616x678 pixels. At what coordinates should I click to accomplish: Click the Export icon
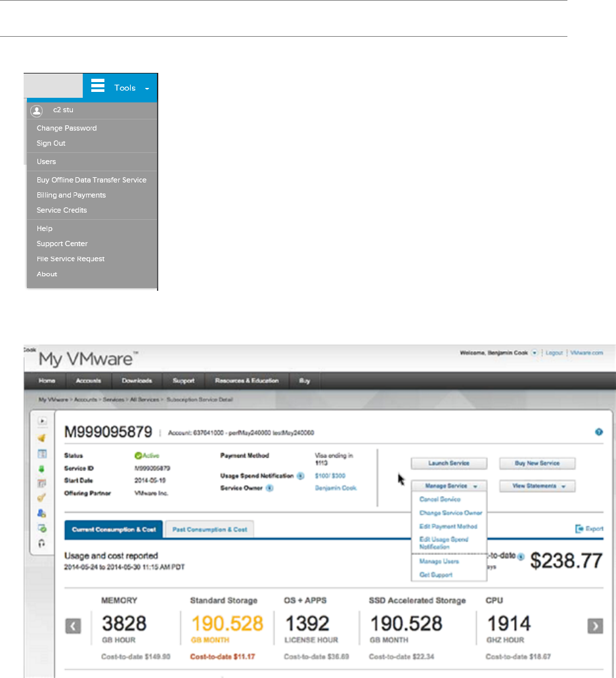(579, 529)
